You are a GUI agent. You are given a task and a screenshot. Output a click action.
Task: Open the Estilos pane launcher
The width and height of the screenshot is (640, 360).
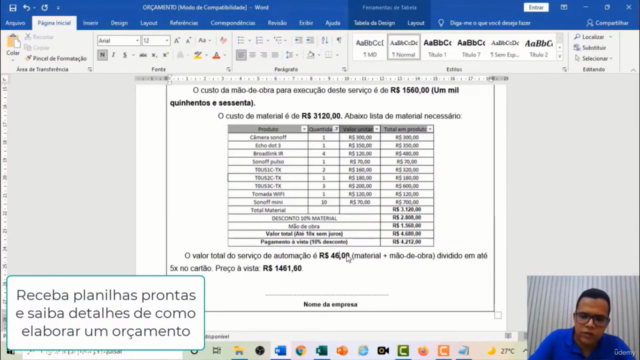[x=564, y=70]
